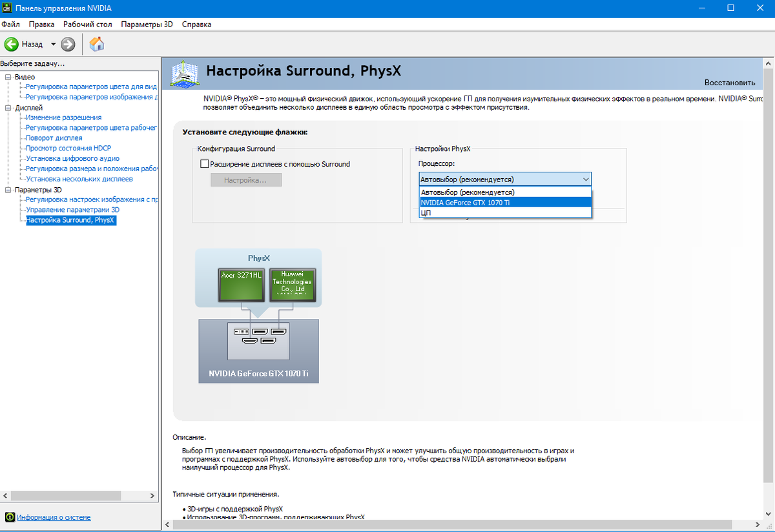
Task: Open Изменение разрешения task
Action: [63, 118]
